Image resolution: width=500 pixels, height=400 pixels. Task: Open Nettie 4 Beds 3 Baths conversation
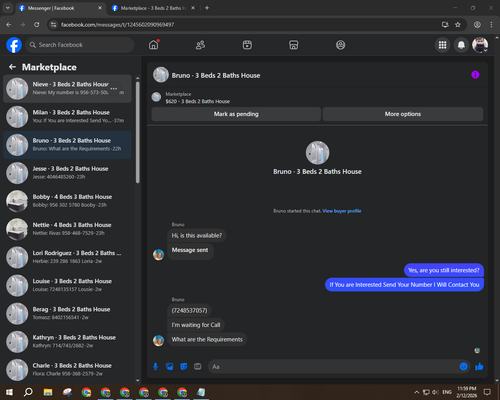coord(67,229)
